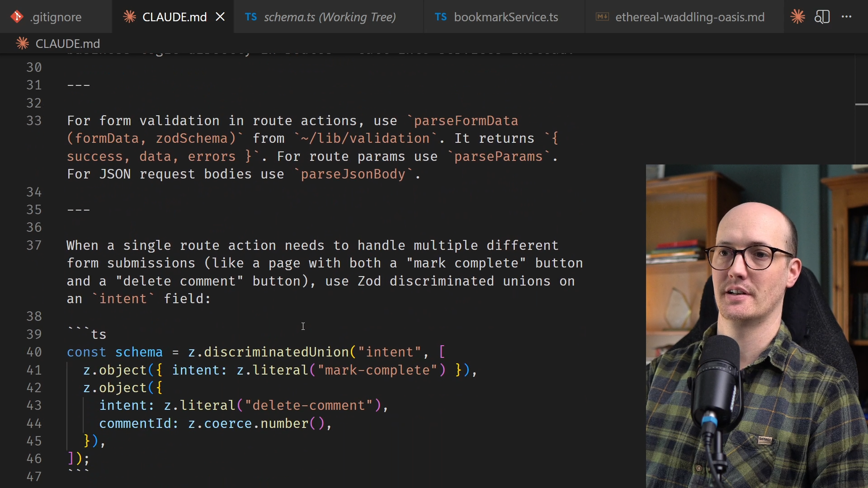Image resolution: width=868 pixels, height=488 pixels.
Task: Click the --- separator on line 35
Action: coord(79,210)
